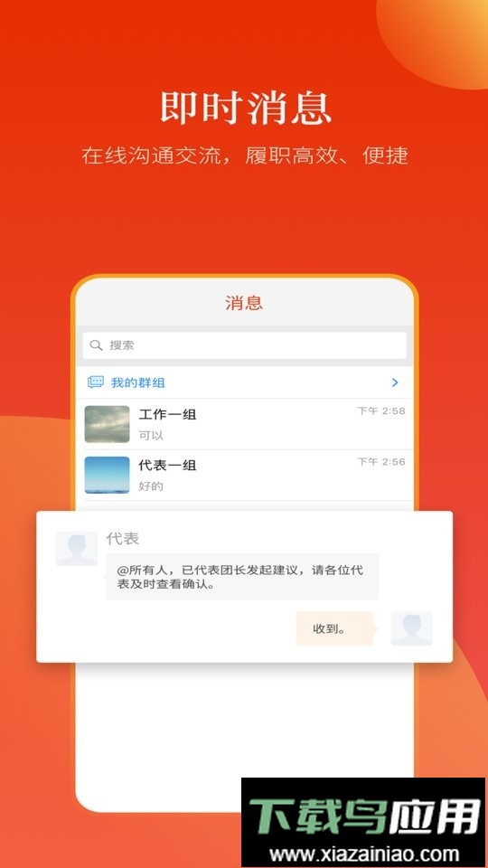Screen dimensions: 488x868
Task: Open 代表一组 blue sky avatar
Action: (x=107, y=475)
